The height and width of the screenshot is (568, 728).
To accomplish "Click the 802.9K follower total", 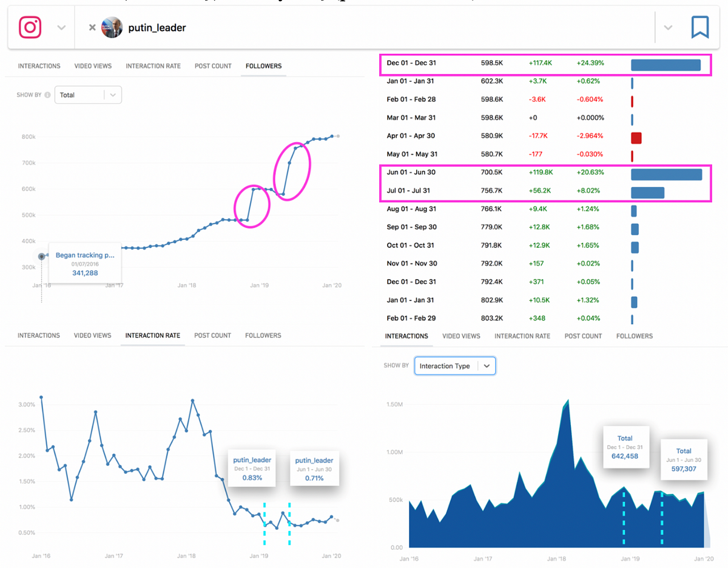I will point(491,300).
